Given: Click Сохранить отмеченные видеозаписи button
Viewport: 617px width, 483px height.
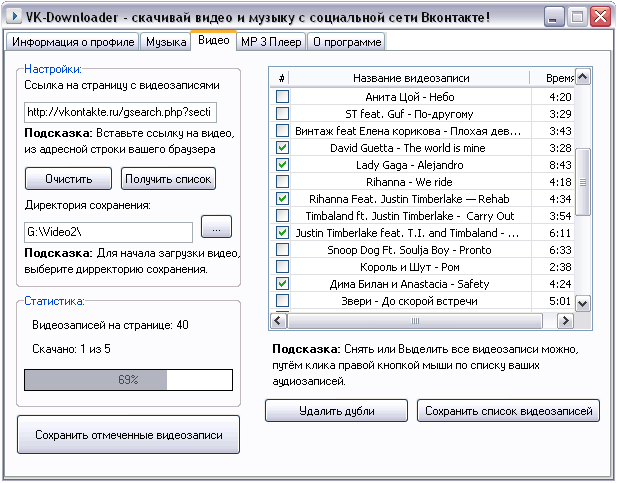Looking at the screenshot, I should 129,435.
